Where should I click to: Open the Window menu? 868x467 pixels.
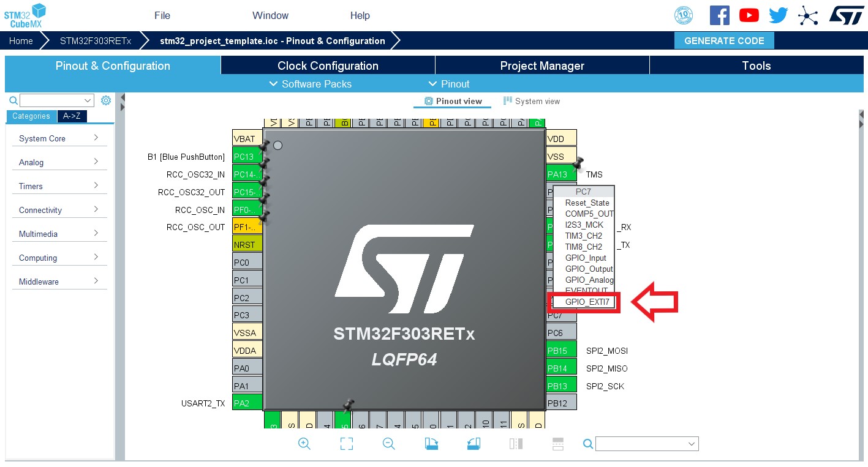[270, 15]
